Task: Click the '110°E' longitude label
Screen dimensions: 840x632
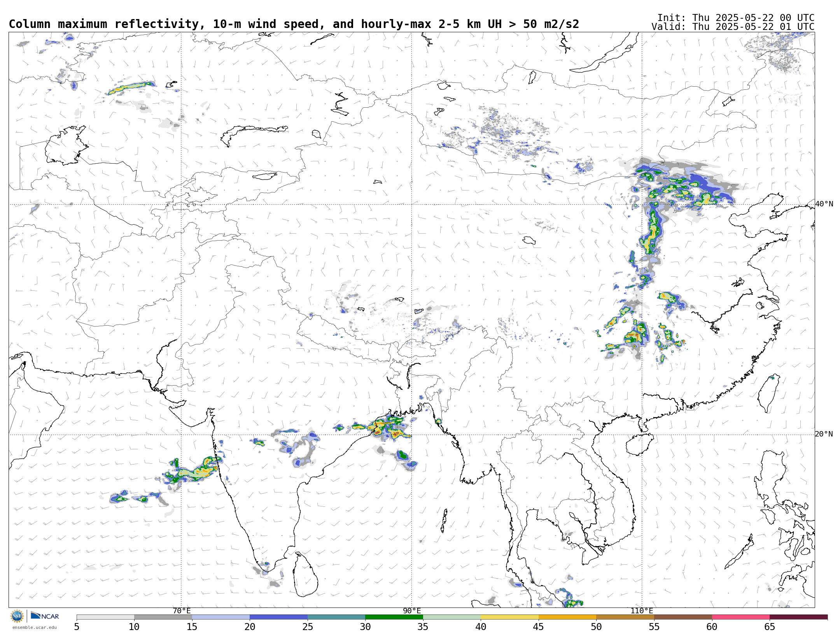Action: tap(642, 611)
